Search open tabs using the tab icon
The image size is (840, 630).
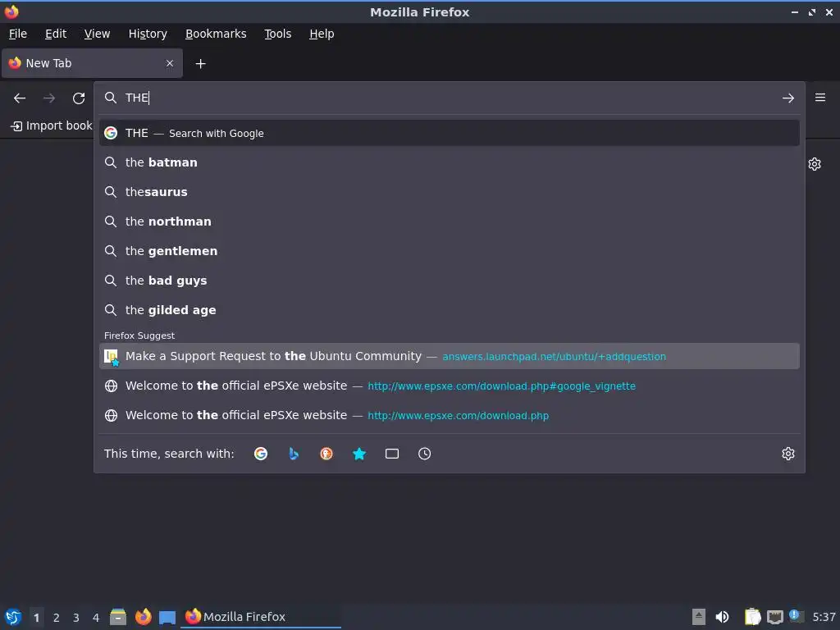[392, 454]
